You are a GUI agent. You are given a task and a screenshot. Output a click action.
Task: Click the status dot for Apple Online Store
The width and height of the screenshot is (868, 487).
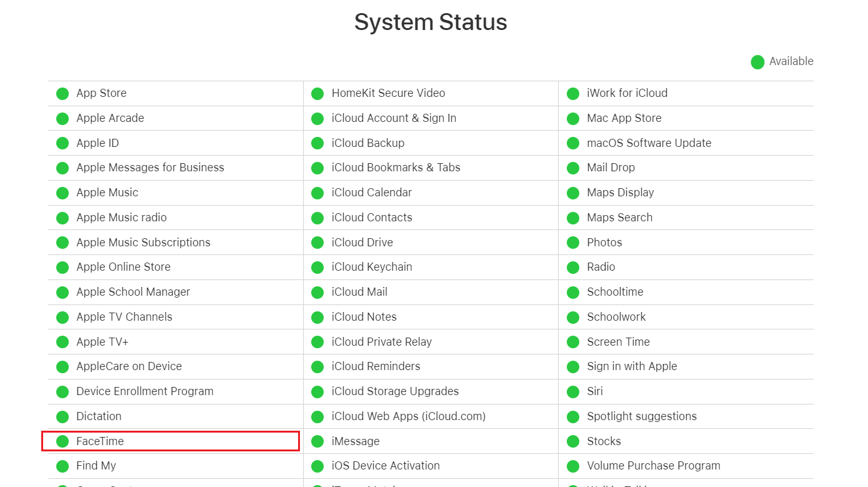point(62,268)
